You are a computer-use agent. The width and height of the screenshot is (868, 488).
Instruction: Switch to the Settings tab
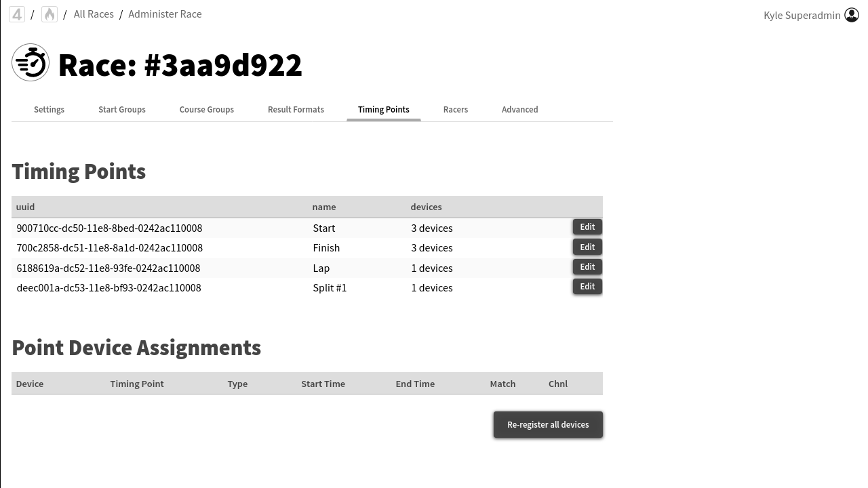49,110
